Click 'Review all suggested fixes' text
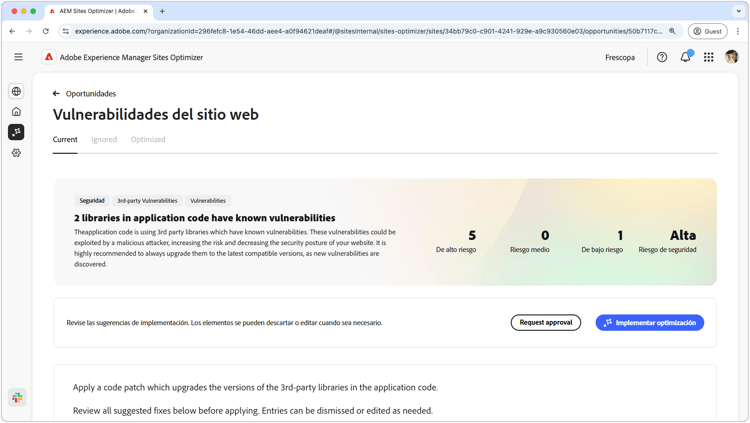Screen dimensions: 750x423 tap(253, 411)
